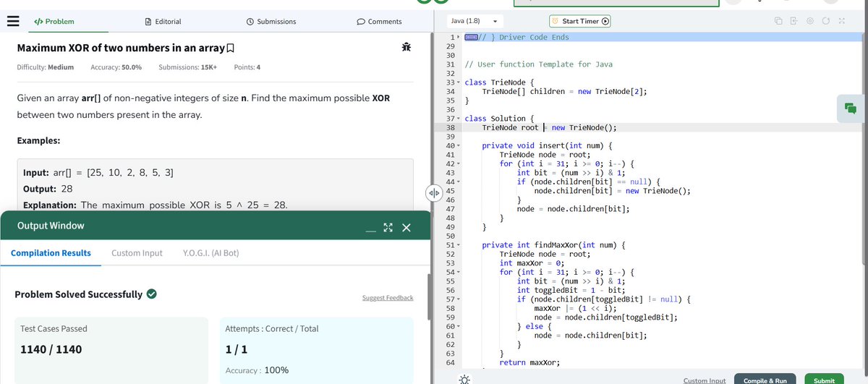Click the return maxXor line in editor

coord(529,362)
